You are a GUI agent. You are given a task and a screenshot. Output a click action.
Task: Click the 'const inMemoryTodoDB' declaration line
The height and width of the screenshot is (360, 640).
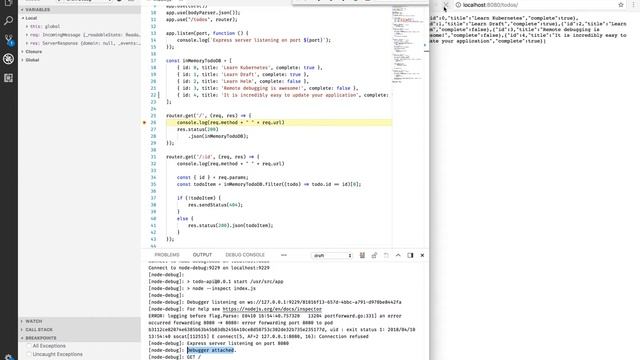click(199, 60)
